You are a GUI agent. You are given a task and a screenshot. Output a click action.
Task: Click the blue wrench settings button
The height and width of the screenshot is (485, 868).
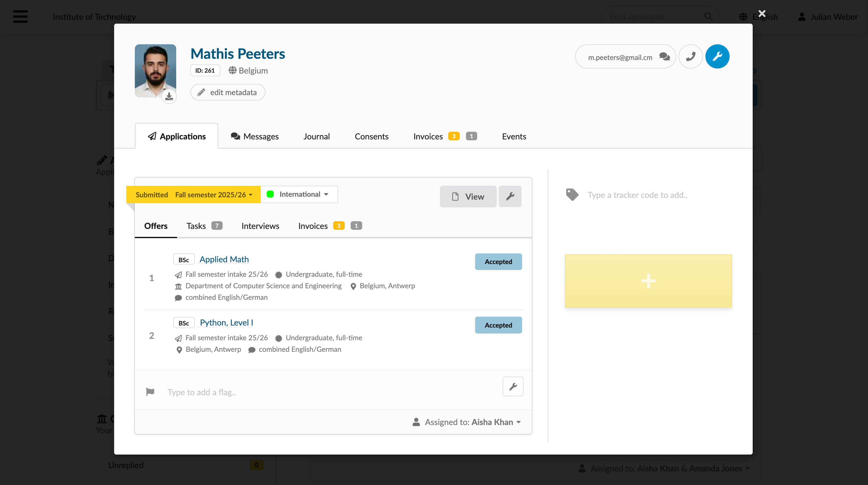(x=717, y=56)
